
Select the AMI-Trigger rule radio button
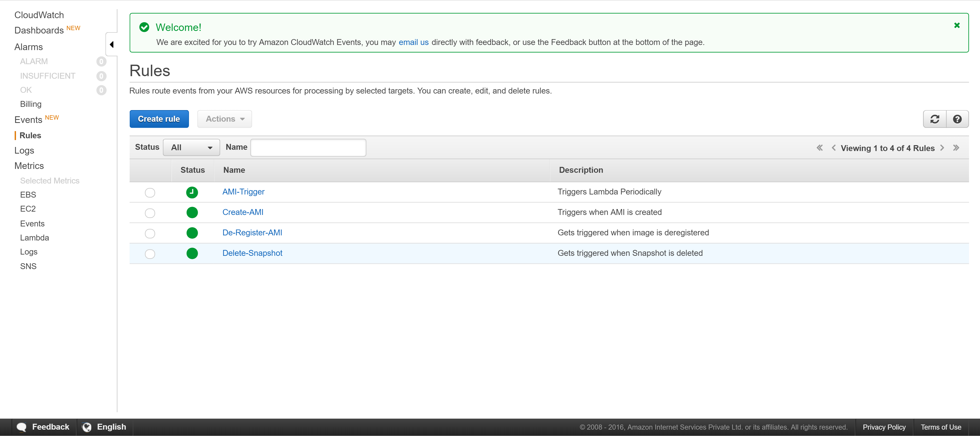150,193
